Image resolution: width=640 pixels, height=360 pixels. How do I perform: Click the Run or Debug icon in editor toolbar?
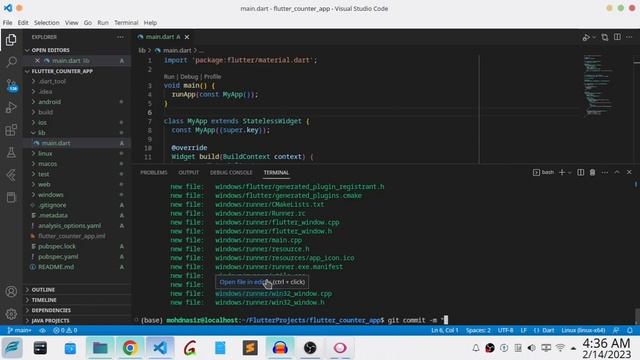pyautogui.click(x=586, y=37)
